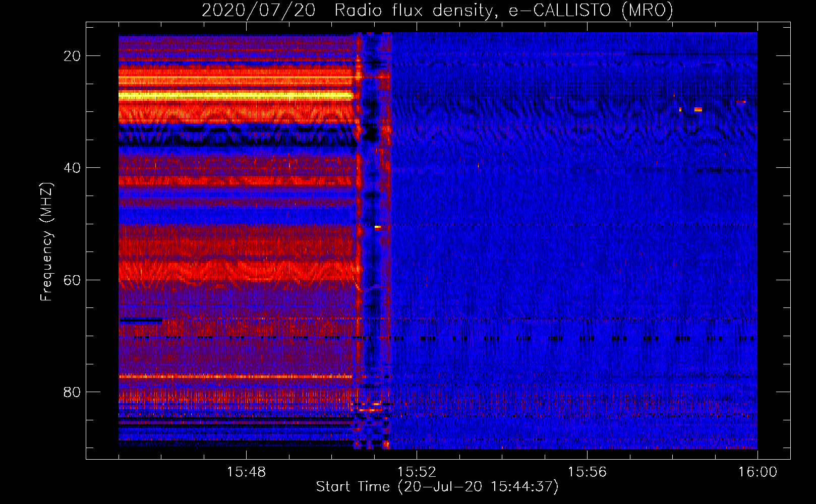Click the "Frequency (MHZ)" y-axis label
The height and width of the screenshot is (504, 816).
pos(46,242)
